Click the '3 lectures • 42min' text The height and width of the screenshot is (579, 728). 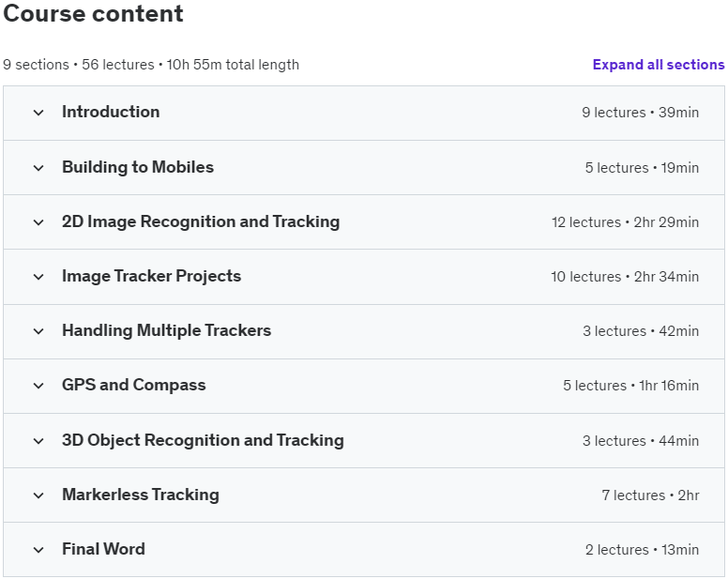[641, 331]
